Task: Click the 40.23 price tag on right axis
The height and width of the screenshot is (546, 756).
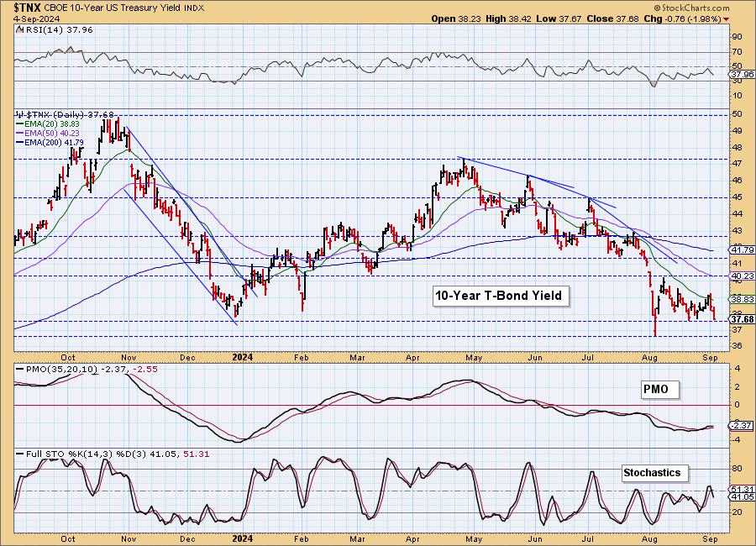Action: 742,276
